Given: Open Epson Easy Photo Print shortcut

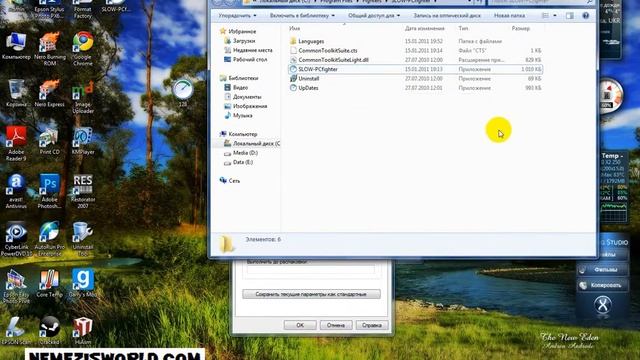Looking at the screenshot, I should [x=16, y=287].
